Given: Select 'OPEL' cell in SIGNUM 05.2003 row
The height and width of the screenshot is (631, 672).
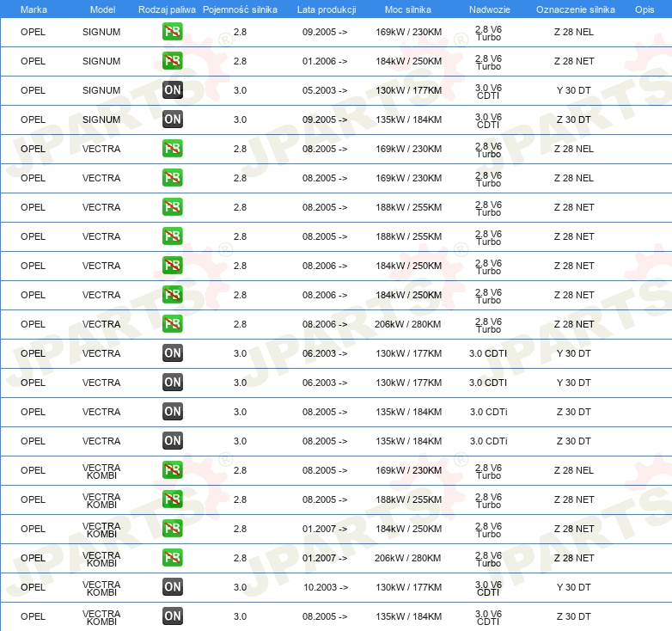Looking at the screenshot, I should (x=33, y=90).
